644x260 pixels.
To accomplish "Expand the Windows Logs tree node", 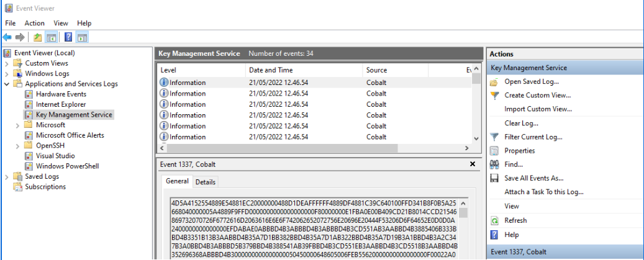I will tap(7, 74).
